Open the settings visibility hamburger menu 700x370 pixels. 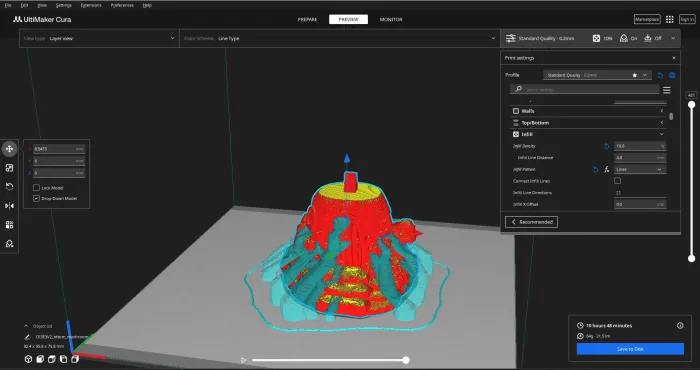coord(667,90)
